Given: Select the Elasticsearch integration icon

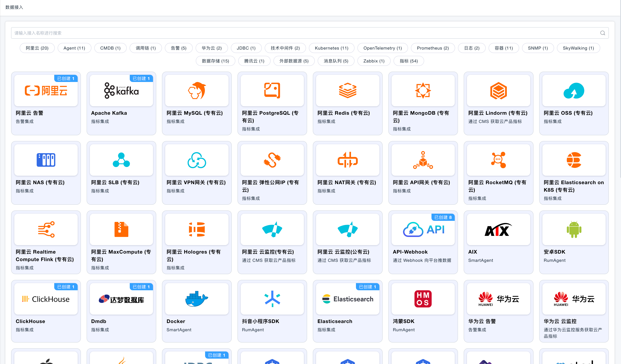Looking at the screenshot, I should pyautogui.click(x=348, y=299).
